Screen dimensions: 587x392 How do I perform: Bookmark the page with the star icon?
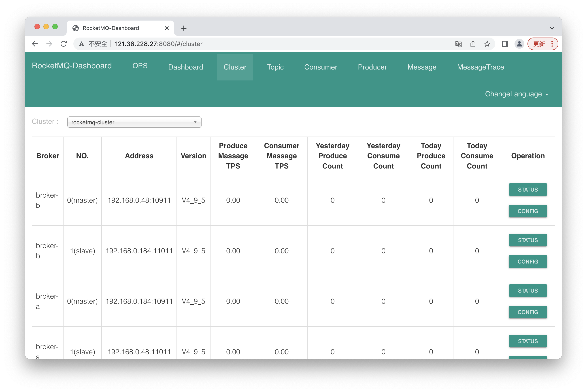coord(487,44)
